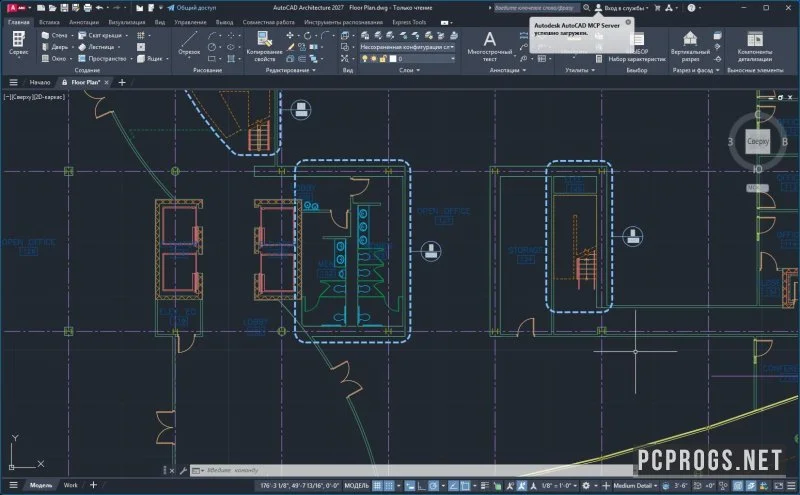The width and height of the screenshot is (800, 495).
Task: Toggle МОДЕЛЬ model space button
Action: click(356, 485)
